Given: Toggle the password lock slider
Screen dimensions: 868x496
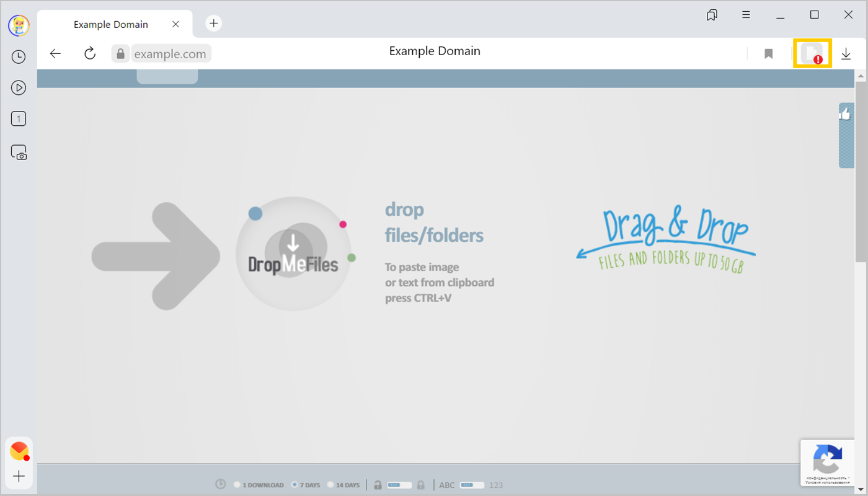Looking at the screenshot, I should point(399,485).
